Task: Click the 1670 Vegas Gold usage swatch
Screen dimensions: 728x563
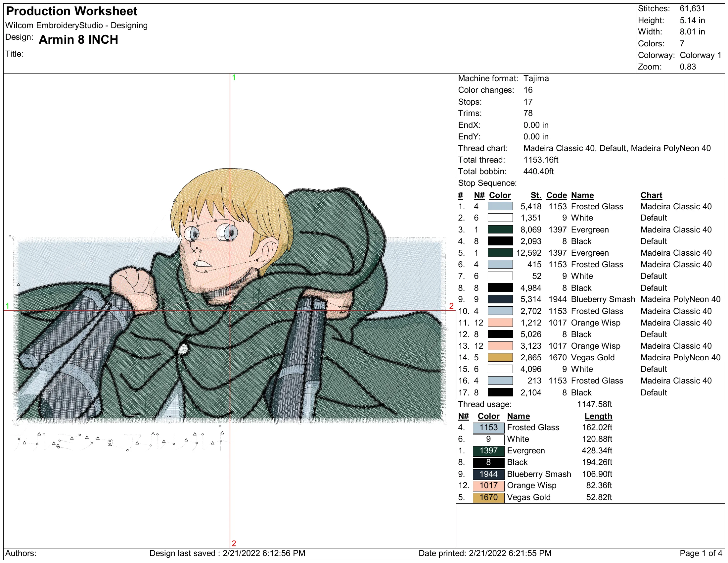Action: [488, 497]
